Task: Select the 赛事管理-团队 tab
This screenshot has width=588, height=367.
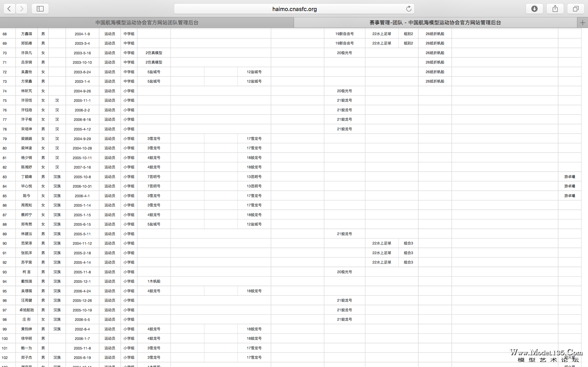Action: pos(435,22)
